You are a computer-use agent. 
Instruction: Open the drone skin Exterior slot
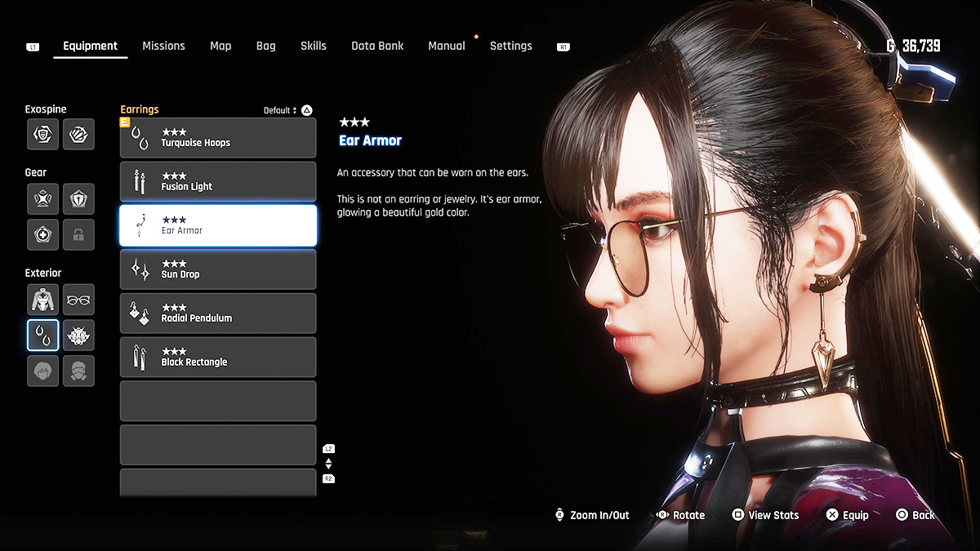pyautogui.click(x=78, y=335)
